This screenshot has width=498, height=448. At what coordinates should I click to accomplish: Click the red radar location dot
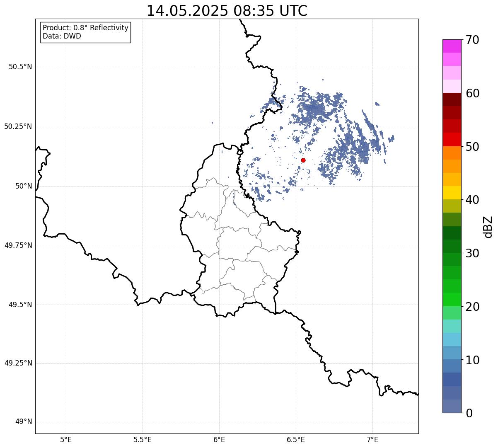[x=303, y=160]
